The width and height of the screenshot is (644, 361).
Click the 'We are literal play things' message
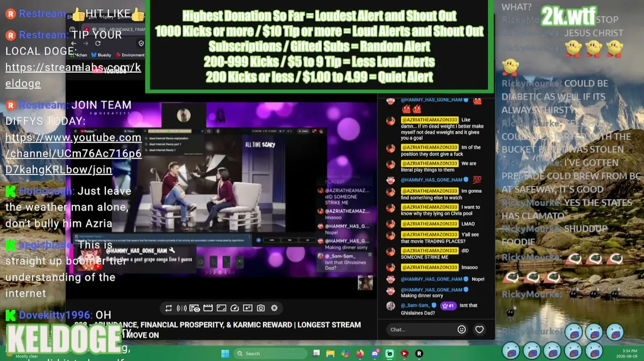pos(439,166)
